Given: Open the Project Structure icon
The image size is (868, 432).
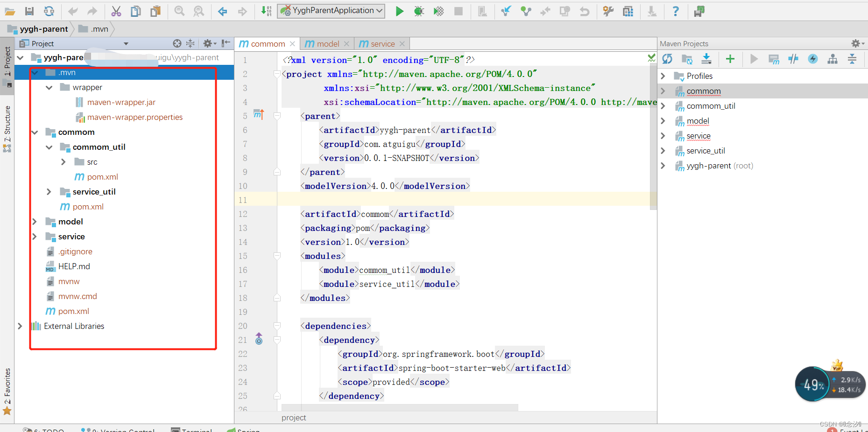Looking at the screenshot, I should pyautogui.click(x=628, y=11).
